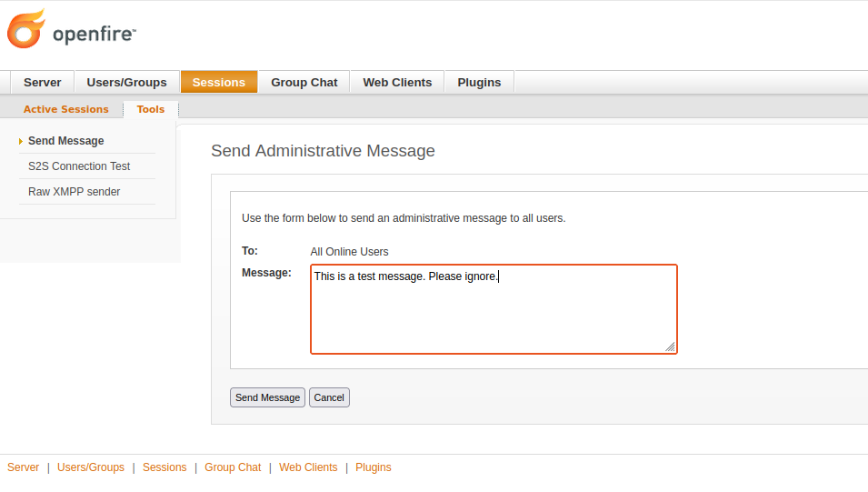Open Raw XMPP sender in sidebar
The width and height of the screenshot is (868, 492).
click(x=75, y=192)
